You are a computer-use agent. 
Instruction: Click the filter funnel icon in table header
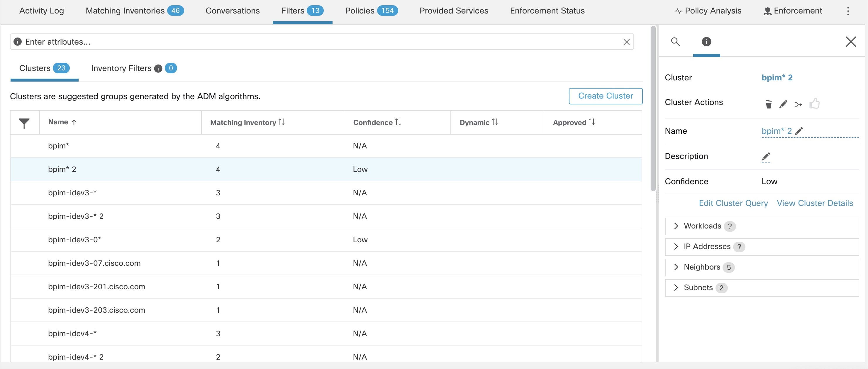click(24, 122)
